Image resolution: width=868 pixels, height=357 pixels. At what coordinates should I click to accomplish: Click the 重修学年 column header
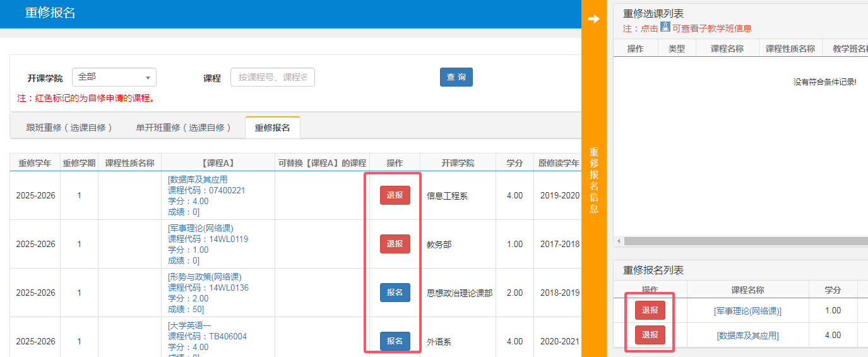pyautogui.click(x=35, y=163)
